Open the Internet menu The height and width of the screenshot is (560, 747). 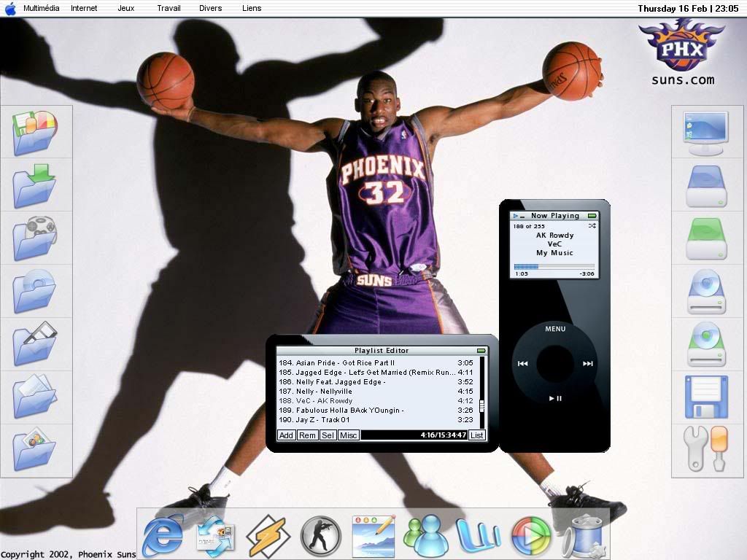[84, 8]
